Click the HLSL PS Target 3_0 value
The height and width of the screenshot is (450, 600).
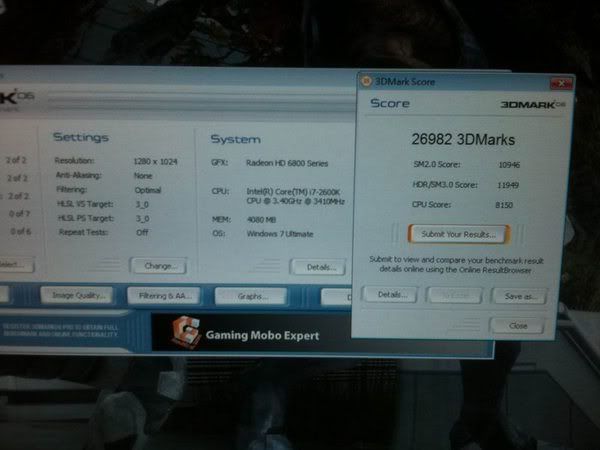coord(143,218)
